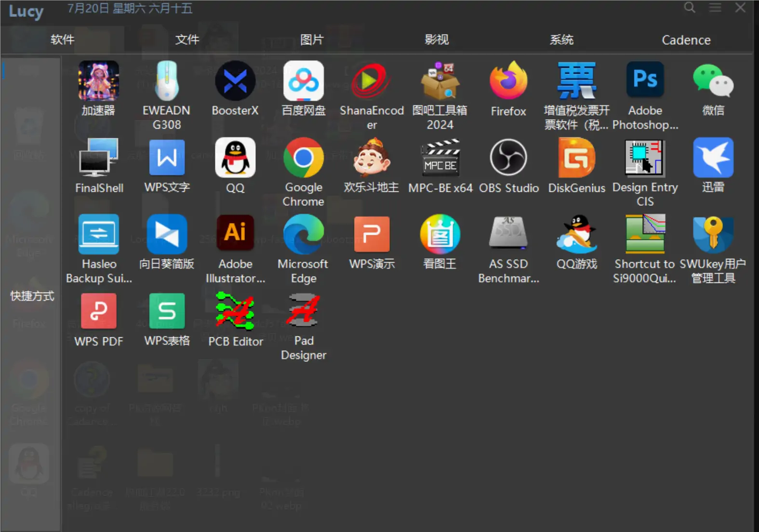The image size is (759, 532).
Task: Launch 欢乐斗地主 game
Action: (372, 158)
